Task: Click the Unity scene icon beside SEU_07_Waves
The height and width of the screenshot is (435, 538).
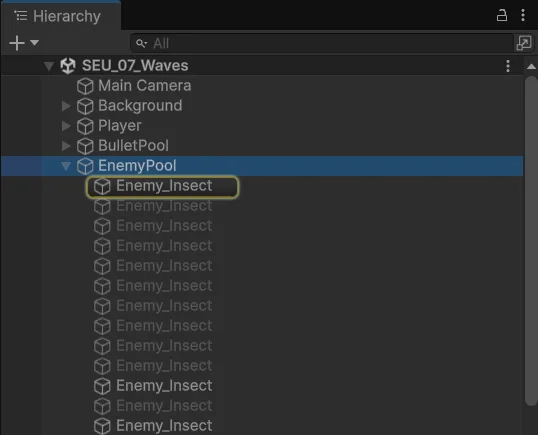Action: pyautogui.click(x=68, y=66)
